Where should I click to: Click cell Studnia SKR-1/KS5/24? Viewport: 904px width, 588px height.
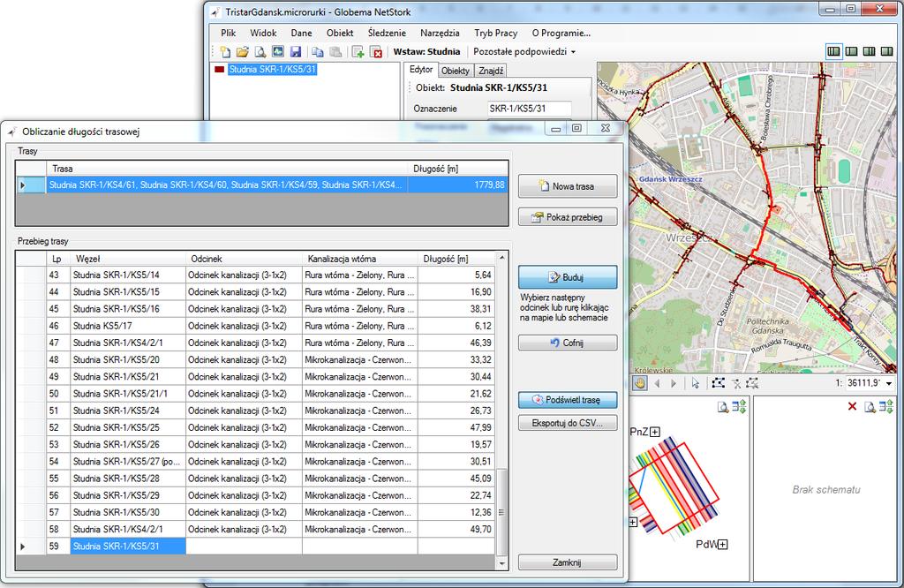(127, 411)
